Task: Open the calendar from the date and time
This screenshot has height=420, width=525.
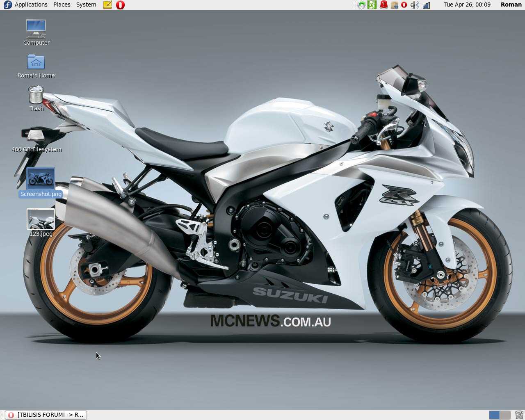Action: (467, 5)
